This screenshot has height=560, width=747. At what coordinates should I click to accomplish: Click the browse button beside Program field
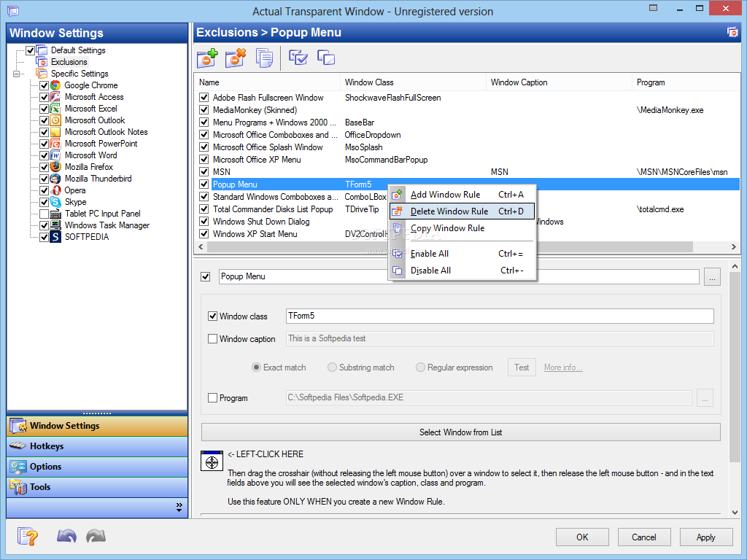[705, 397]
